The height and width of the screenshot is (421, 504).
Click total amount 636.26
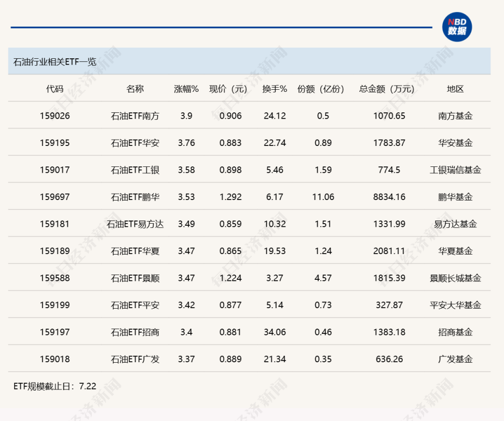tap(389, 359)
